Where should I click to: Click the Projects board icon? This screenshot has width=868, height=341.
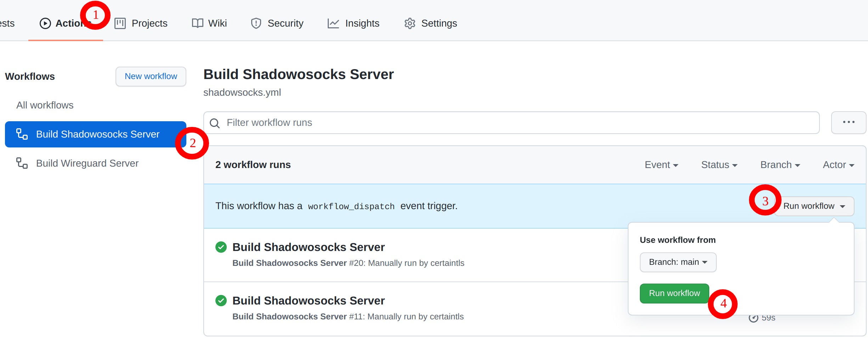coord(120,23)
